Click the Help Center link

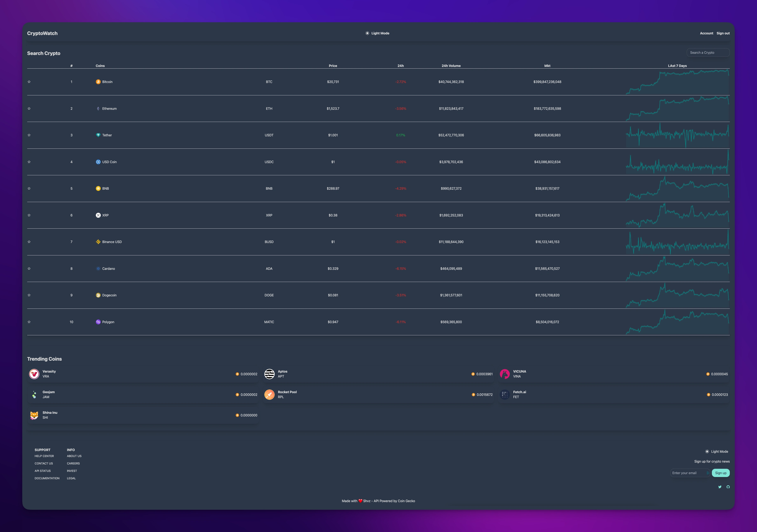(44, 456)
